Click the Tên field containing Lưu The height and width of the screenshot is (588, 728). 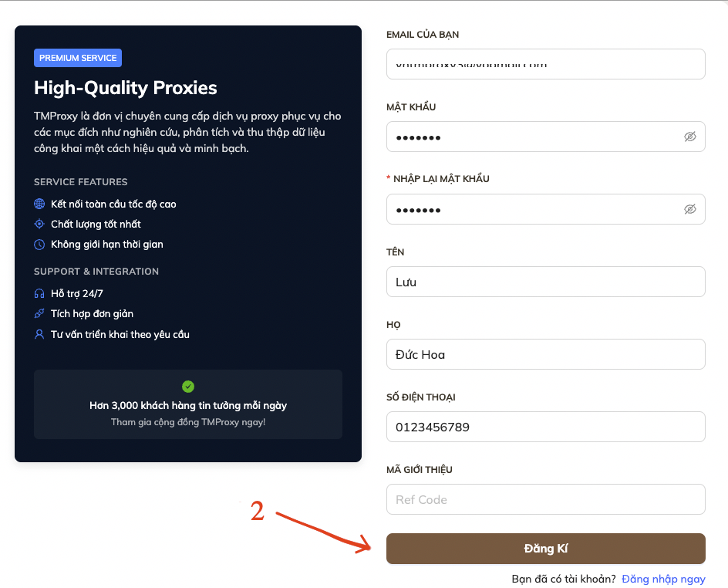click(x=545, y=282)
